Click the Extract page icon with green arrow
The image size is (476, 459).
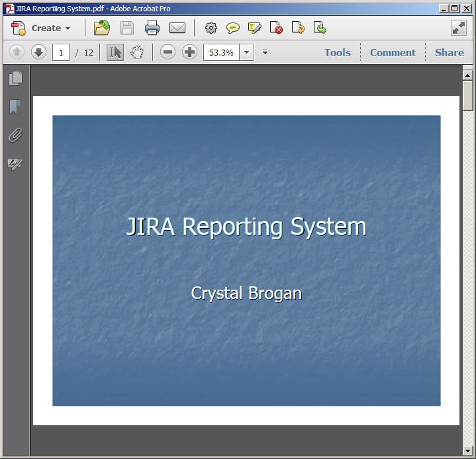pyautogui.click(x=320, y=28)
